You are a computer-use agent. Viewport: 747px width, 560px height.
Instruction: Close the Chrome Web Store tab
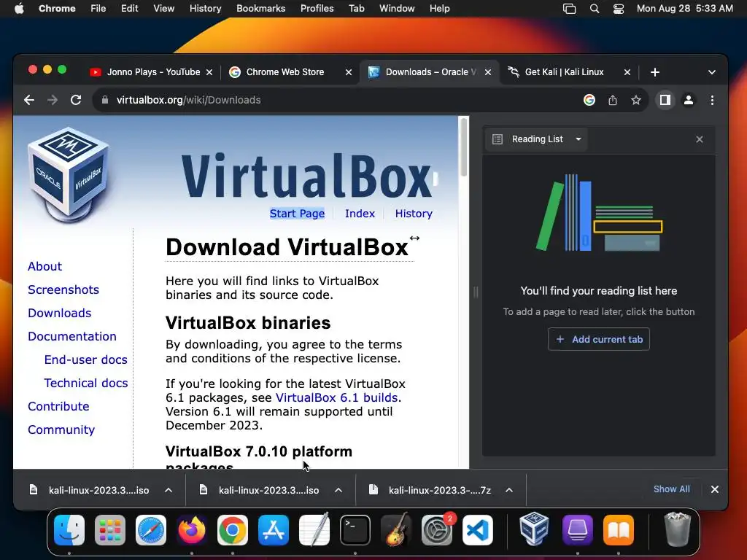349,72
